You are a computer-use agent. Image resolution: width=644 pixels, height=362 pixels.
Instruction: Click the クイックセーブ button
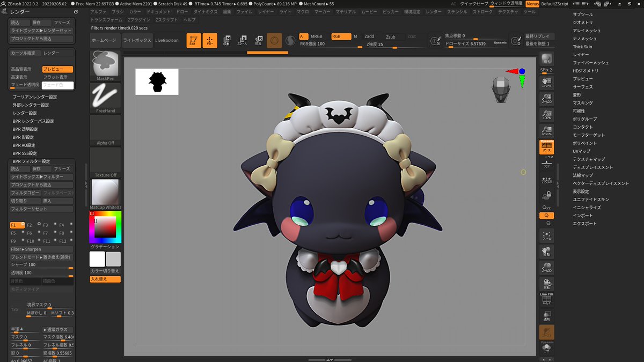tap(474, 3)
